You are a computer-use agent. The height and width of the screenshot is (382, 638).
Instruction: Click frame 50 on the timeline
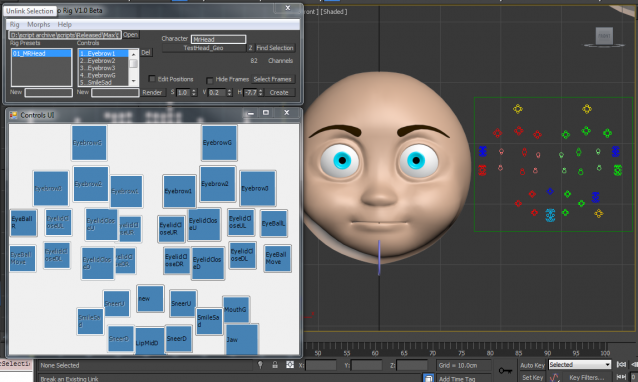318,353
